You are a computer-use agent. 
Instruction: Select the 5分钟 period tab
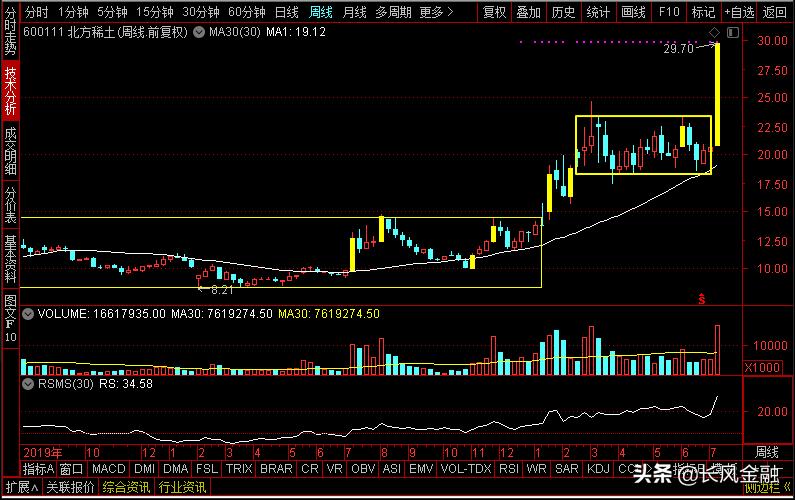pos(112,12)
